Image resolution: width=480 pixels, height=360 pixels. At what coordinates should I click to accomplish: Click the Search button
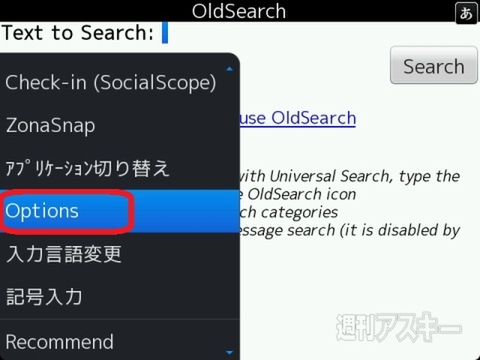point(434,65)
